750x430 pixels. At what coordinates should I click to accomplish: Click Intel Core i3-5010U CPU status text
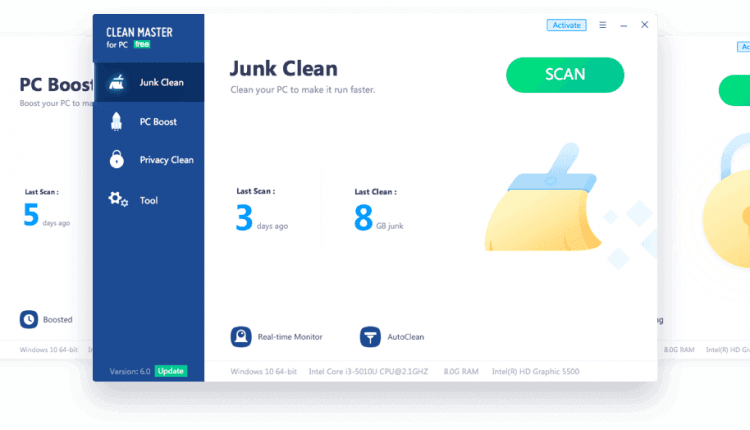368,371
